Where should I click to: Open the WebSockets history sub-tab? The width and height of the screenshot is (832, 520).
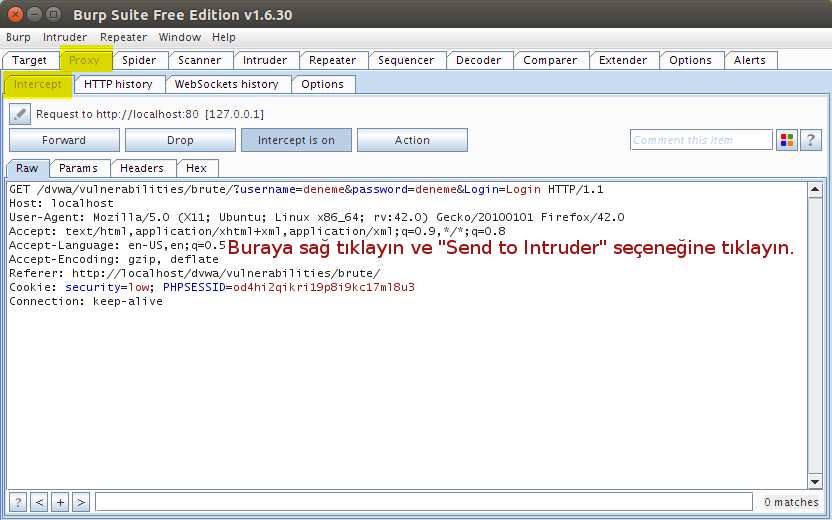[x=227, y=84]
